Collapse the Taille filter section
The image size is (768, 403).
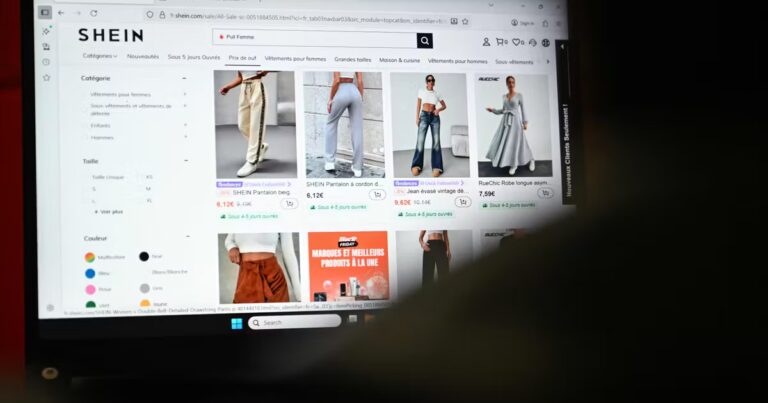click(186, 161)
